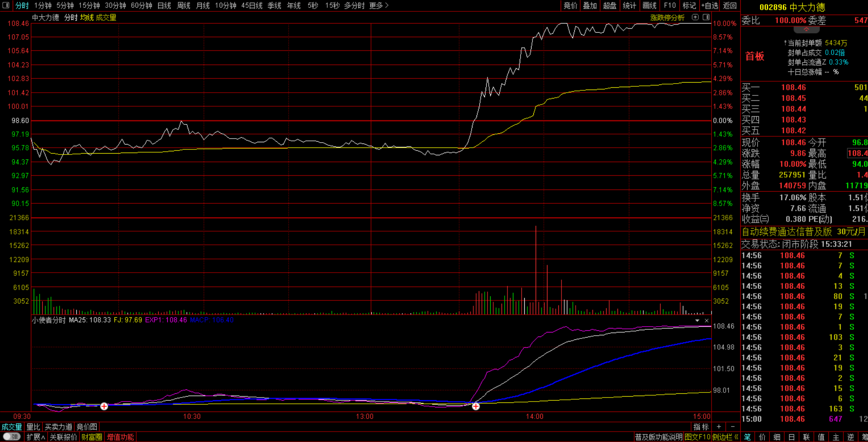Select the 成交量 bottom tab

12,427
